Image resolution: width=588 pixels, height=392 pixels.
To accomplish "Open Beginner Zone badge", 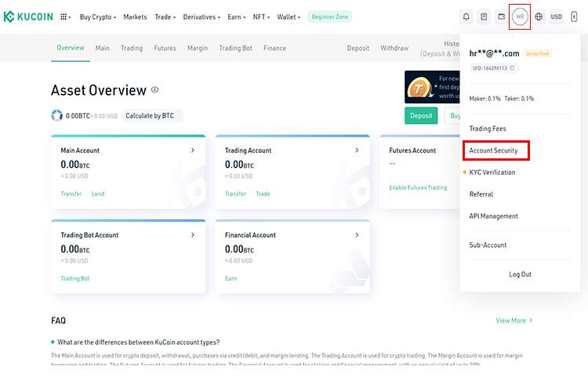I will point(329,17).
